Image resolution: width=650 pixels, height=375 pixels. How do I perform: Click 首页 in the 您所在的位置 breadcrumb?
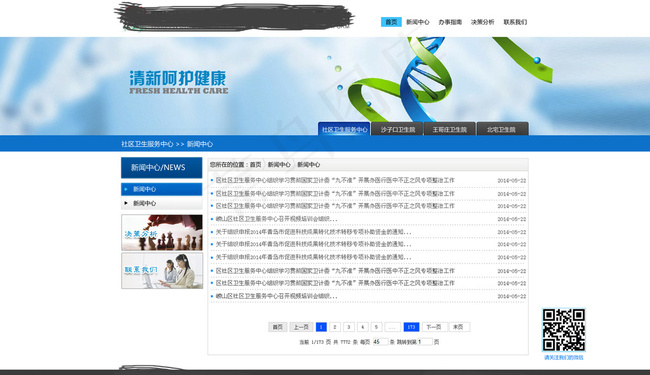[x=255, y=165]
